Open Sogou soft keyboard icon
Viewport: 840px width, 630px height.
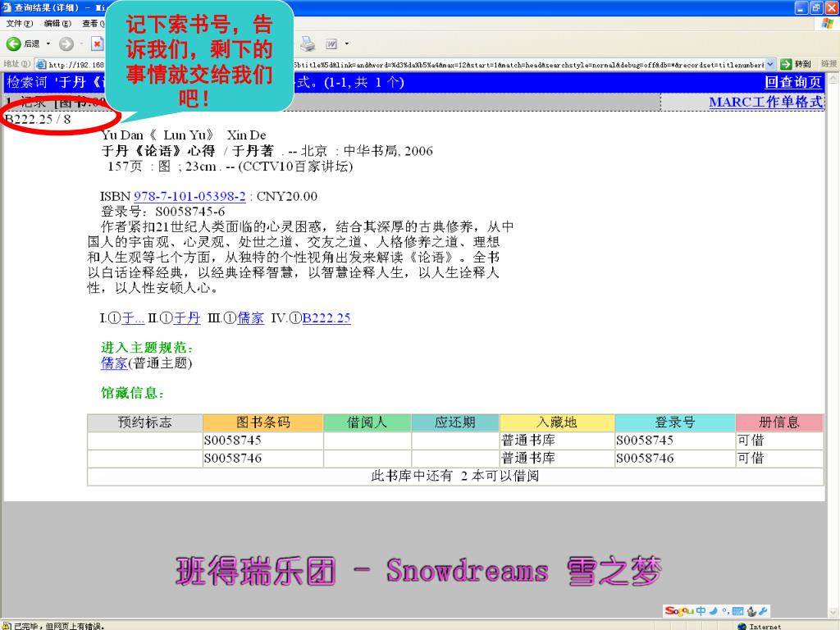737,610
